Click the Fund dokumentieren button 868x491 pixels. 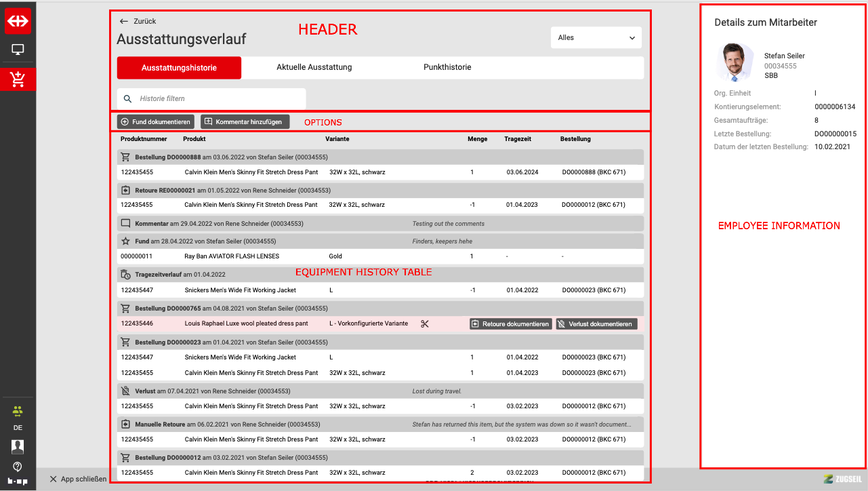point(156,122)
